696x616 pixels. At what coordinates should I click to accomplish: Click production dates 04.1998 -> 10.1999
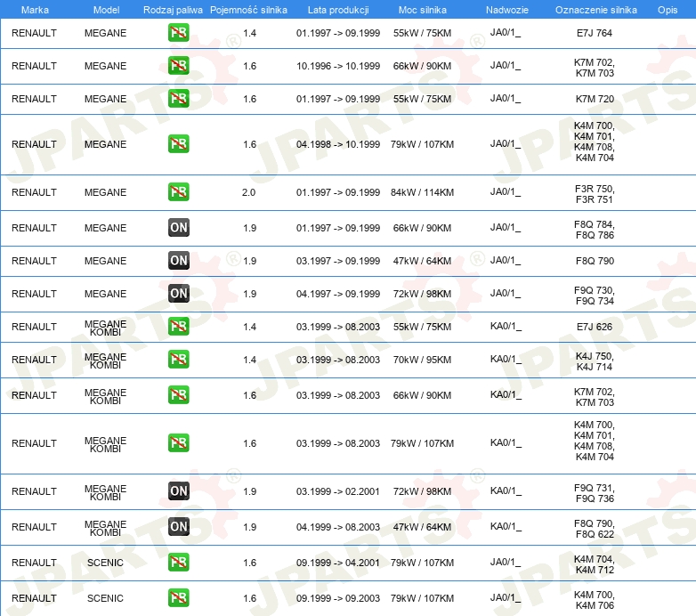[338, 144]
